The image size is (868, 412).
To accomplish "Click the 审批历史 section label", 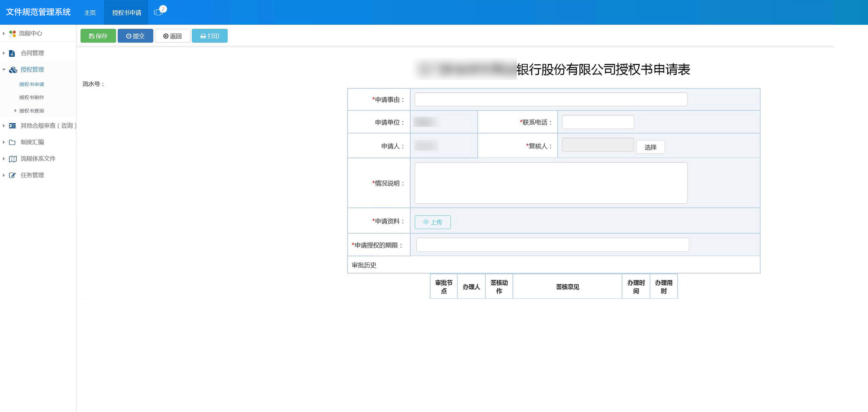I will 364,265.
